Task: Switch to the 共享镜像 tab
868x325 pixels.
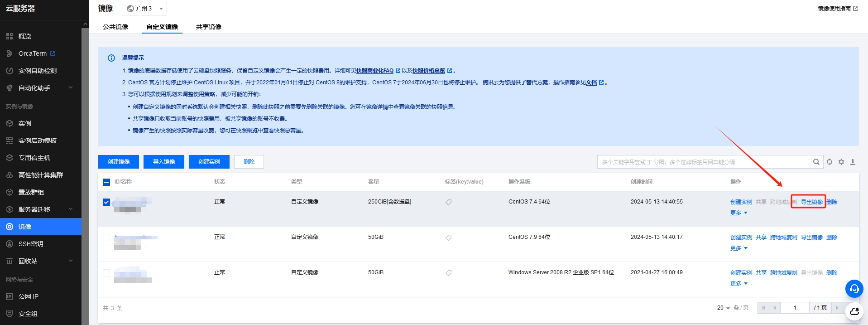Action: 209,27
